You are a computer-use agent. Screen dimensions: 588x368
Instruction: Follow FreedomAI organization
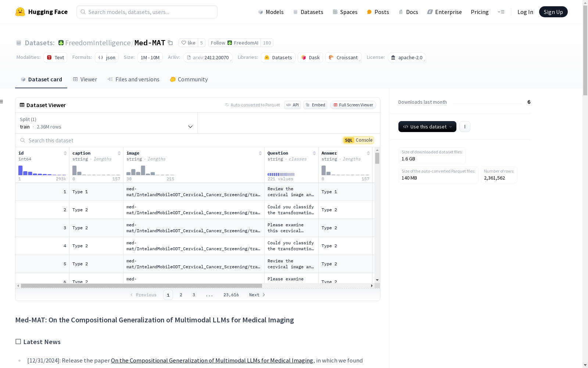coord(234,43)
